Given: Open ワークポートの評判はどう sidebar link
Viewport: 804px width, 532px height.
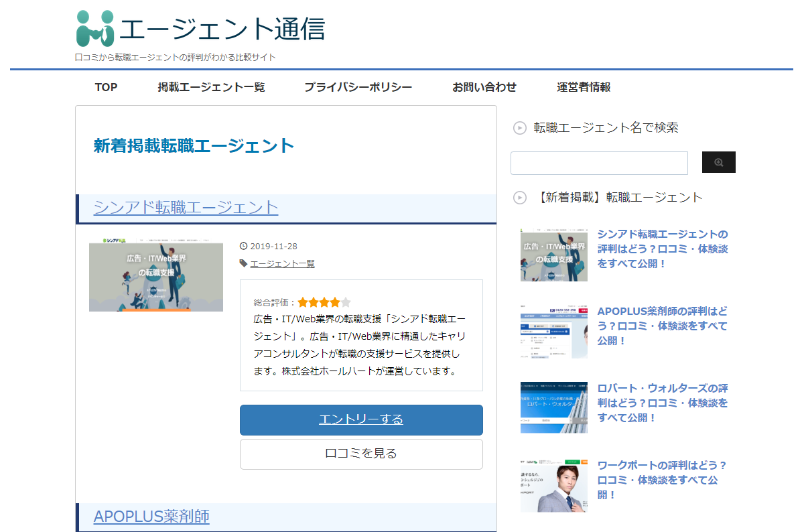Looking at the screenshot, I should 662,480.
